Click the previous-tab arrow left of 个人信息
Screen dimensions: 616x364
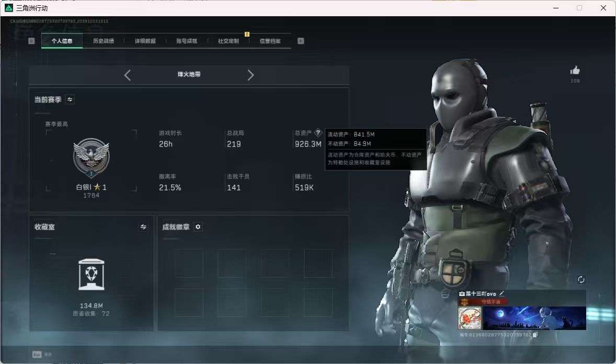[31, 41]
